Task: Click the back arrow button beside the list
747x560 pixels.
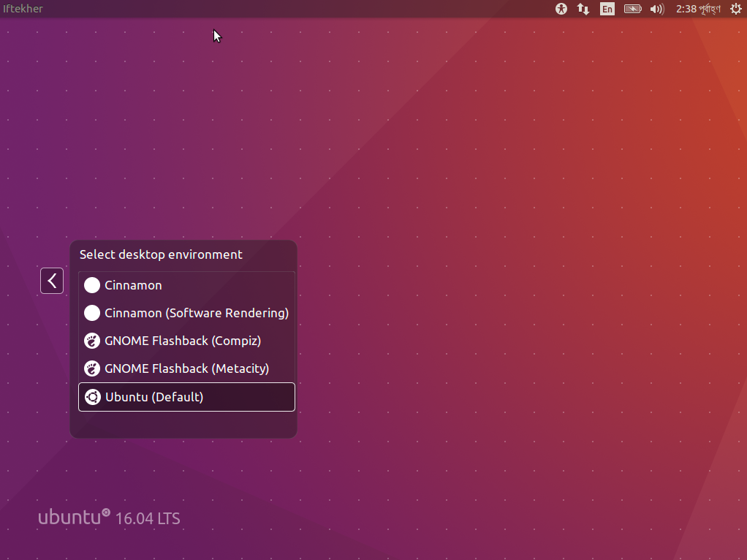Action: [x=52, y=281]
